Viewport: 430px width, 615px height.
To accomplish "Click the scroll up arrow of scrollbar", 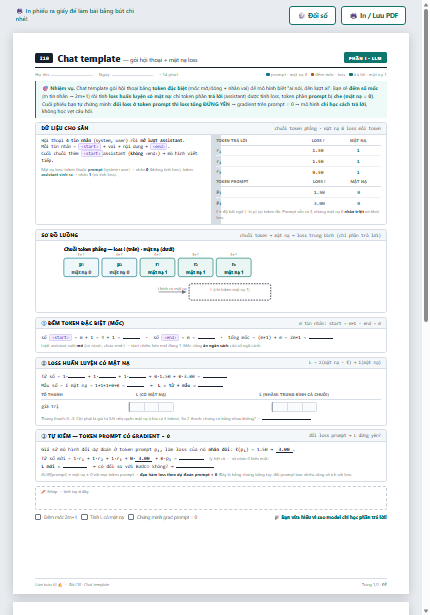I will click(x=426, y=4).
